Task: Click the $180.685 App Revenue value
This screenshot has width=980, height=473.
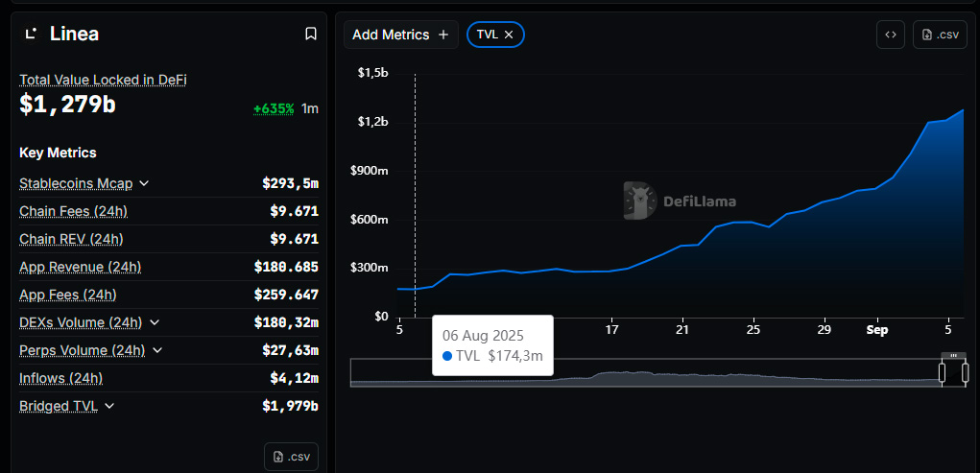Action: point(286,267)
